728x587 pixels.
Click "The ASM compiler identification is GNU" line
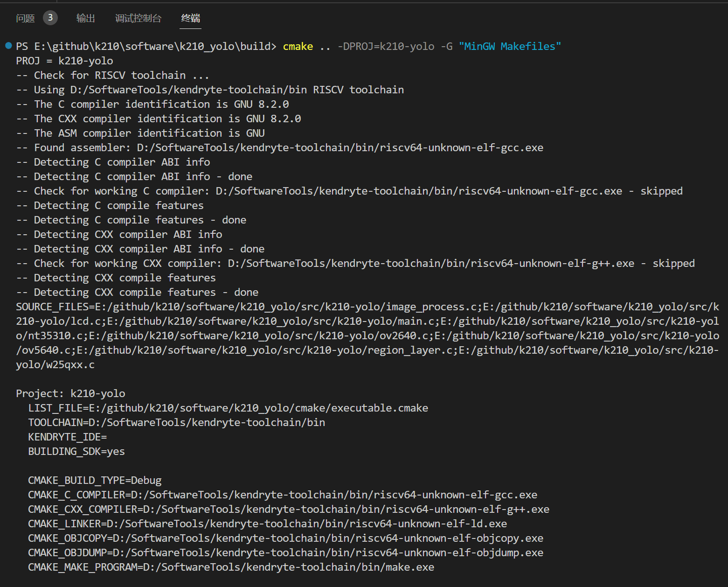pyautogui.click(x=140, y=133)
